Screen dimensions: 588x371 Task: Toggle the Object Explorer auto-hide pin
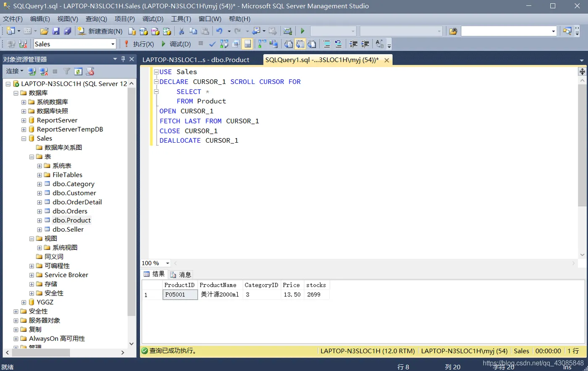123,59
